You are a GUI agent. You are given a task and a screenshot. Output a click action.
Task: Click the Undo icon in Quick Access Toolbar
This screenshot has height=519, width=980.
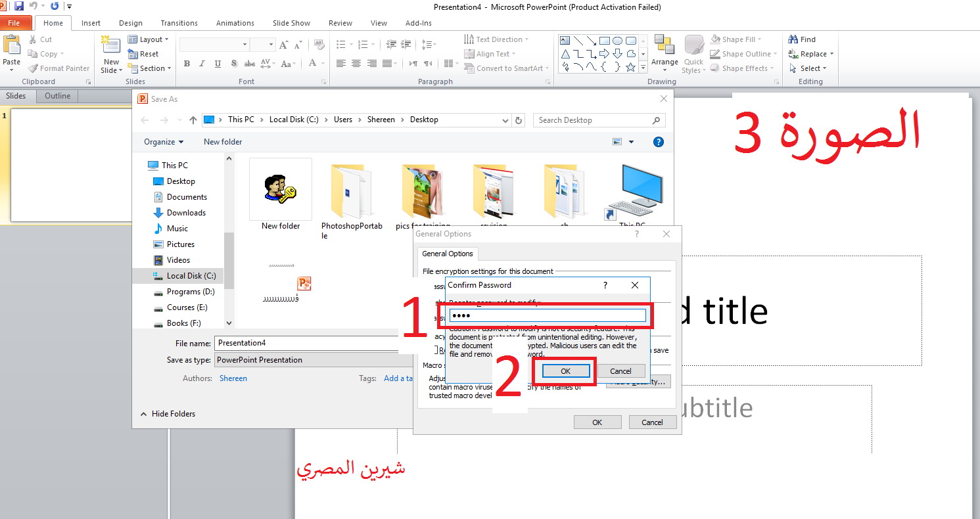(x=32, y=7)
